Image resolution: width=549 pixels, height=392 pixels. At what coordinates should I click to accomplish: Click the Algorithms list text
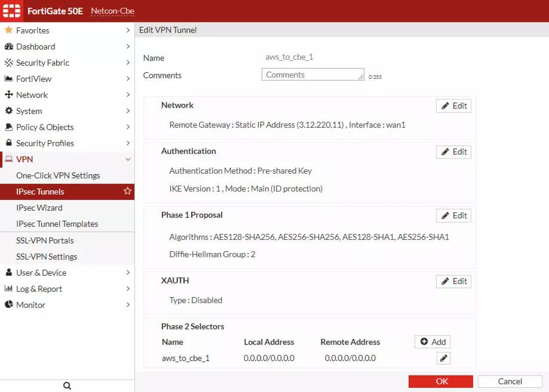pos(309,237)
